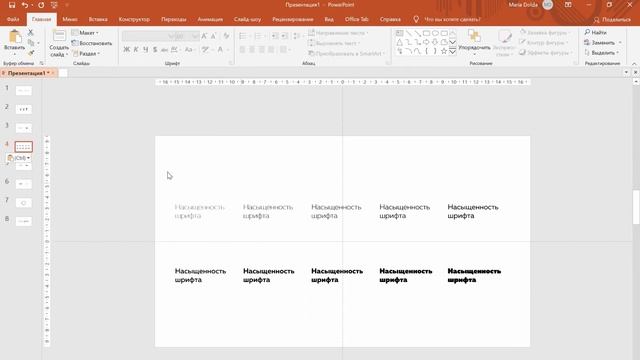Select the oval shape in shapes gallery

coord(435,33)
